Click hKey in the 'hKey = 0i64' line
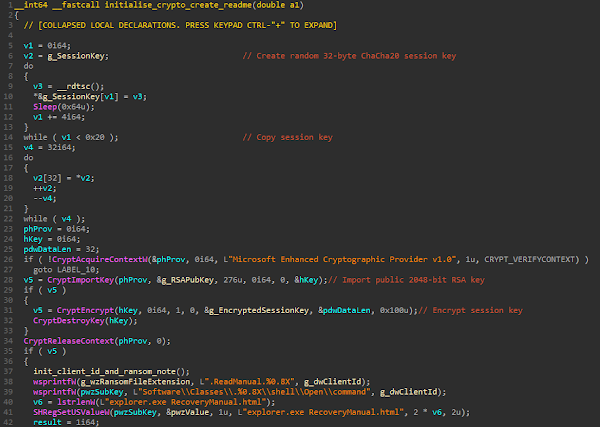Viewport: 600px width, 427px height. pos(33,239)
